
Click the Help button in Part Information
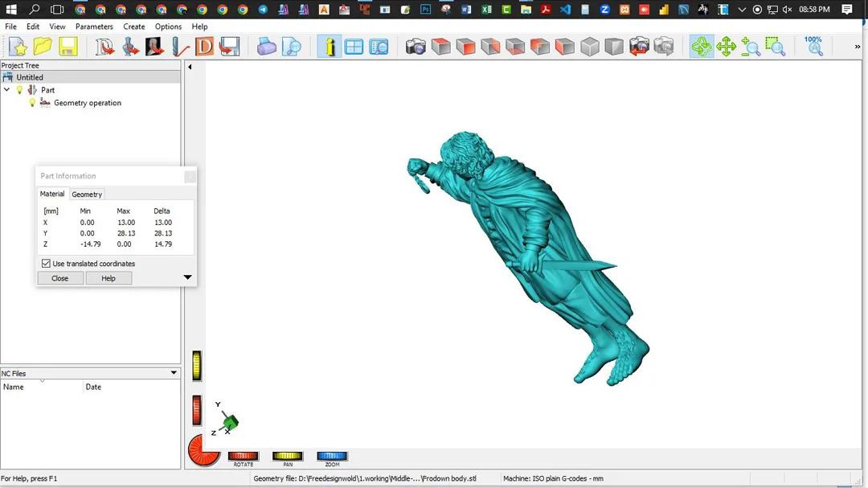click(x=108, y=278)
